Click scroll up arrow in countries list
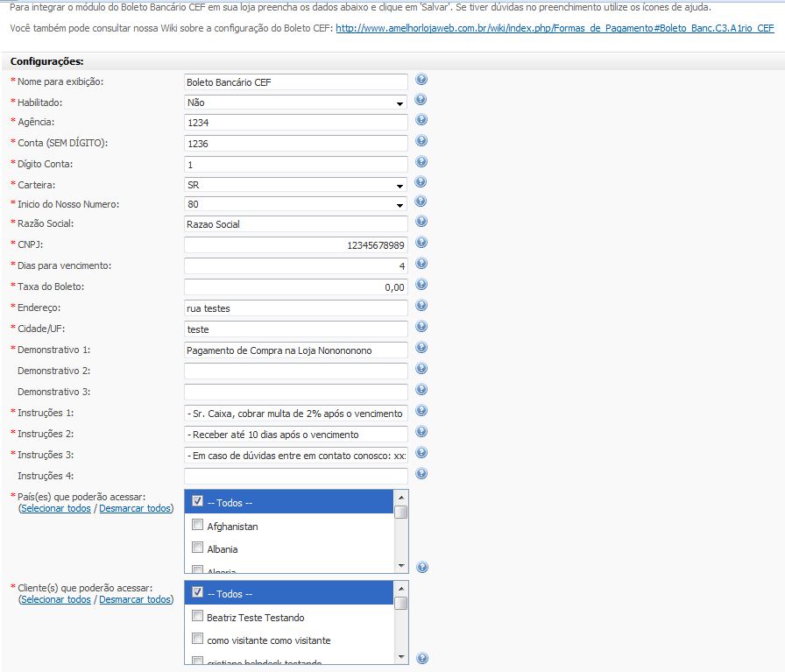 pos(401,498)
